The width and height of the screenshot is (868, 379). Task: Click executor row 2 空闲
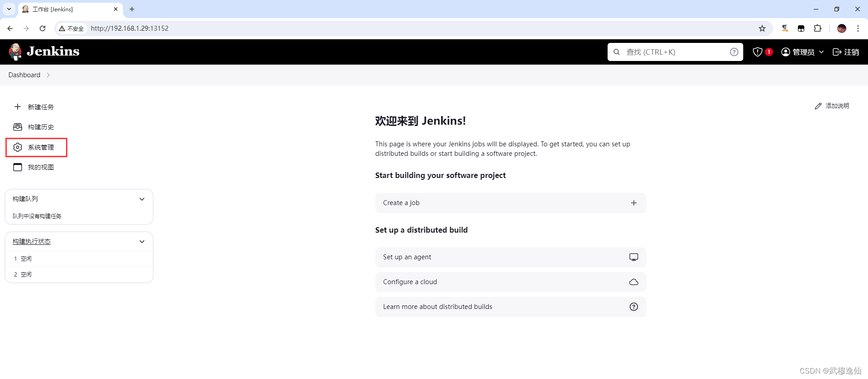point(79,275)
